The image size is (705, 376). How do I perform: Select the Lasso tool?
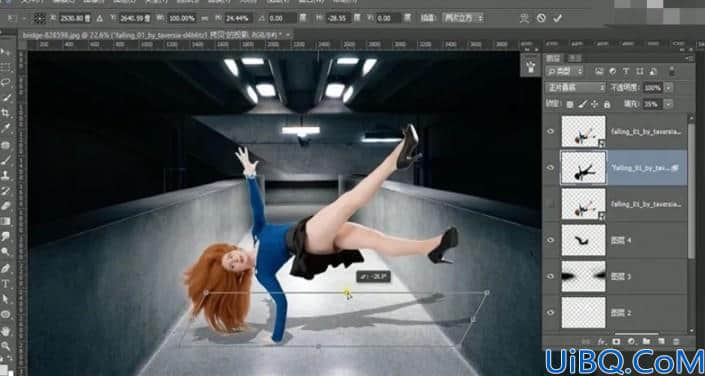coord(6,82)
